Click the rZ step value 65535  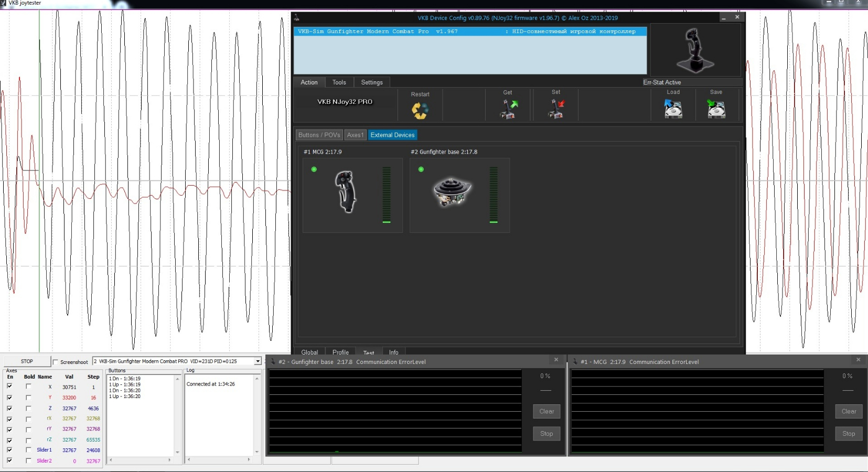click(x=93, y=440)
